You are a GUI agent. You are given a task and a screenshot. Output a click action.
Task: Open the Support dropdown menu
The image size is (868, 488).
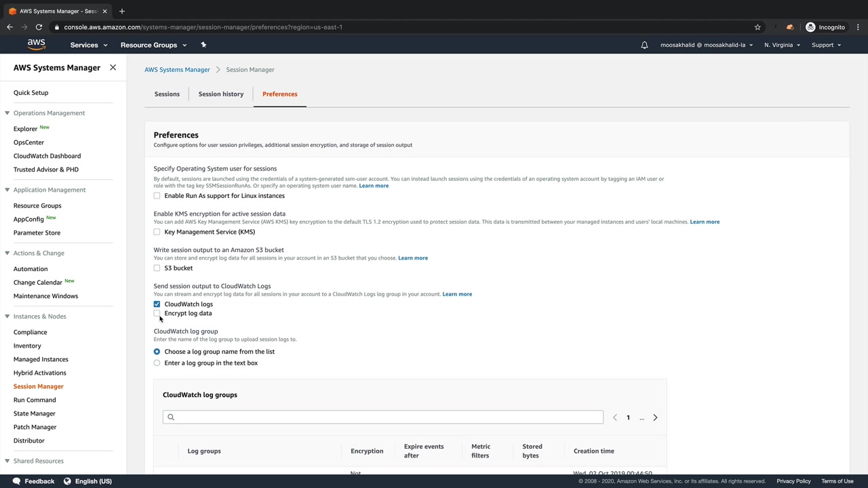[826, 45]
